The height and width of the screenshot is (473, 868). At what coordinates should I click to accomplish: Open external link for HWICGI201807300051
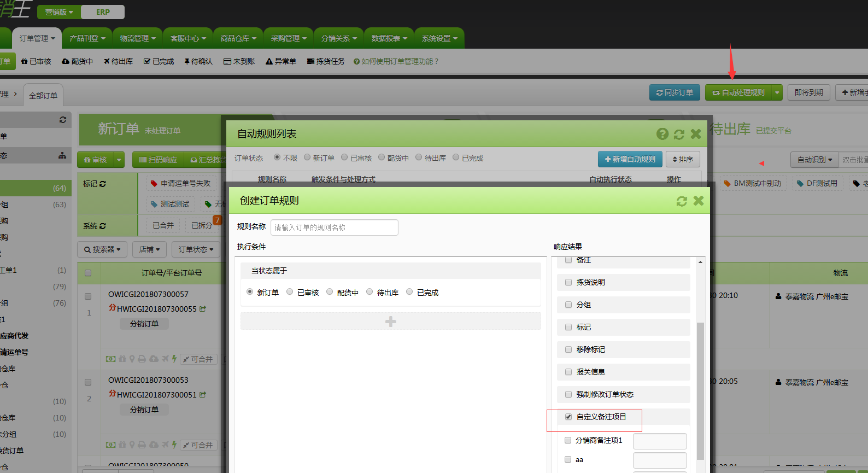point(203,395)
